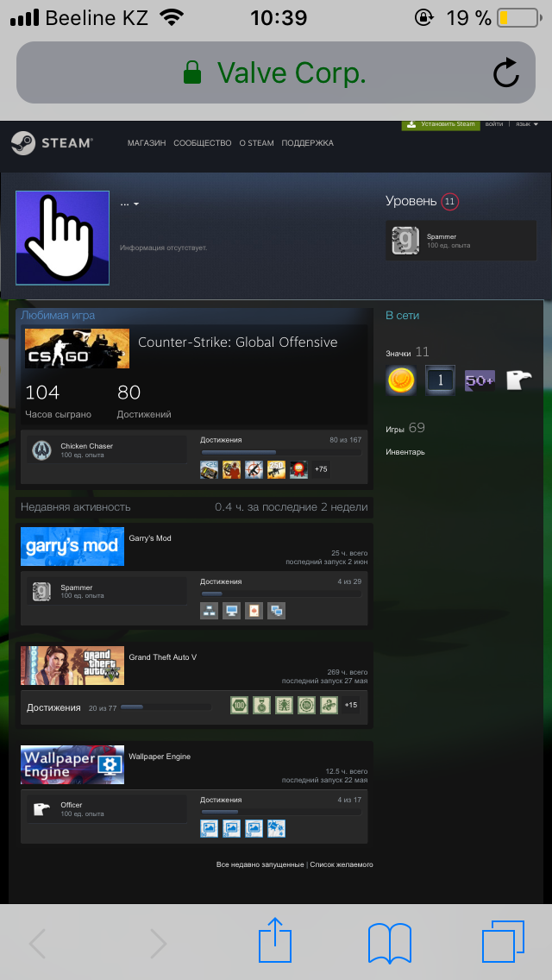Open the red ribbon CS:GO achievement
Screen dimensions: 552x980
pos(298,469)
